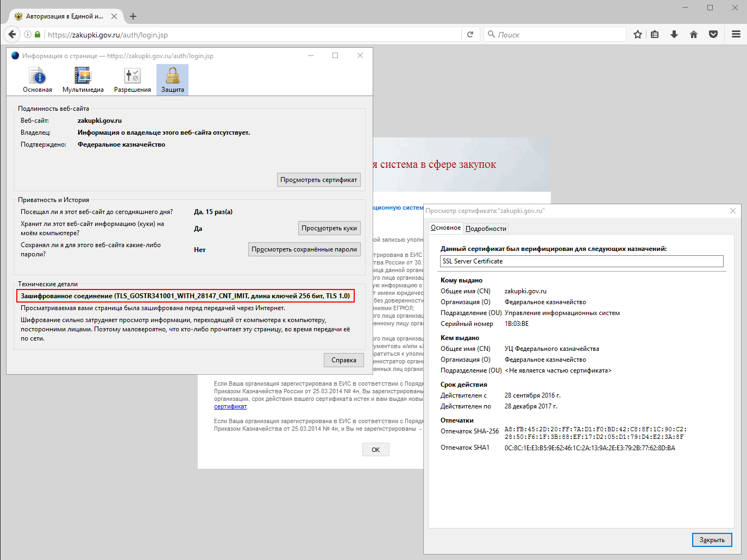Close the certificate viewer with the X
This screenshot has height=560, width=747.
coord(733,211)
